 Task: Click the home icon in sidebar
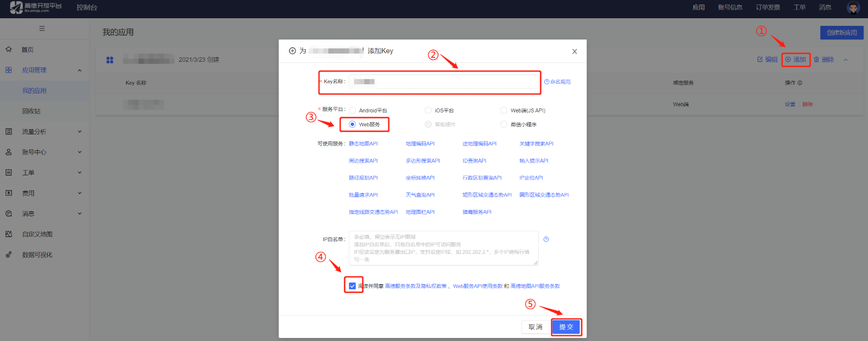[x=9, y=50]
